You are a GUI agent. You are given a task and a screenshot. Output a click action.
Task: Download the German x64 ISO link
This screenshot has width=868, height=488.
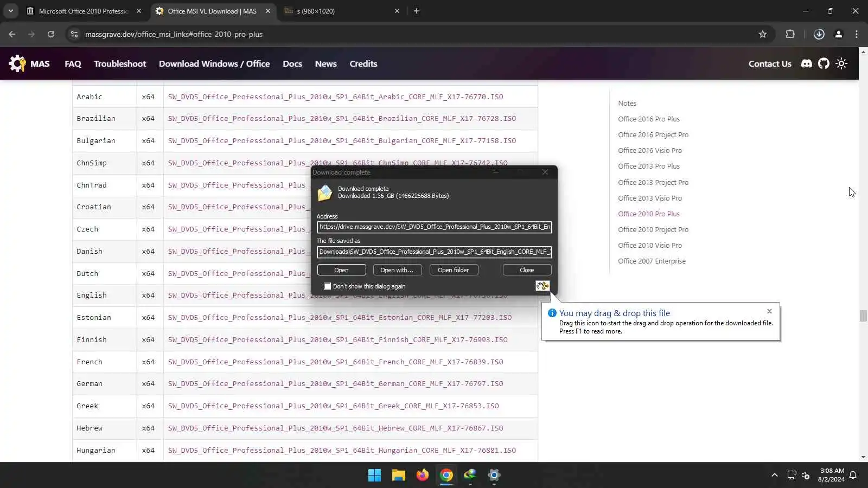point(335,384)
